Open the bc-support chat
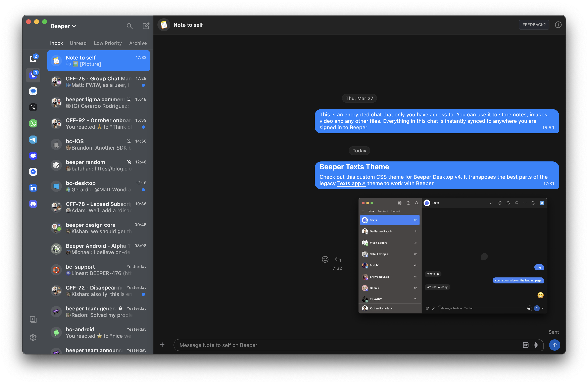Screen dimensions: 588x384 click(98, 270)
